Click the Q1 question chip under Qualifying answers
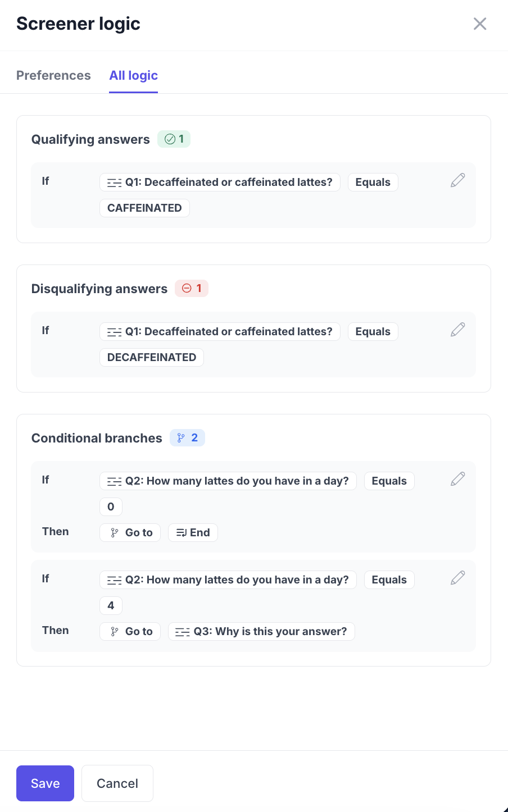 pos(220,183)
